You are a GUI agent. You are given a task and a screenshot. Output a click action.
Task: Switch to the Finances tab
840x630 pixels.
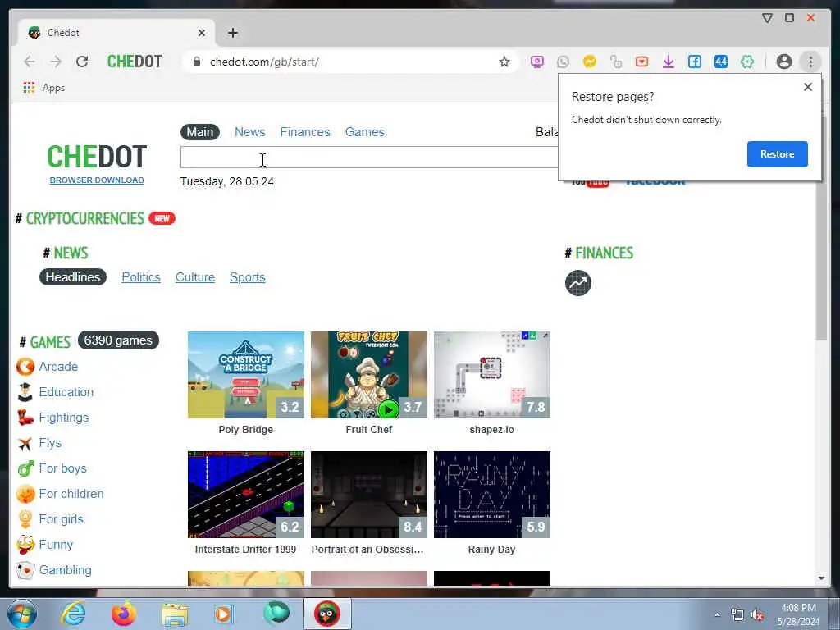pyautogui.click(x=305, y=132)
